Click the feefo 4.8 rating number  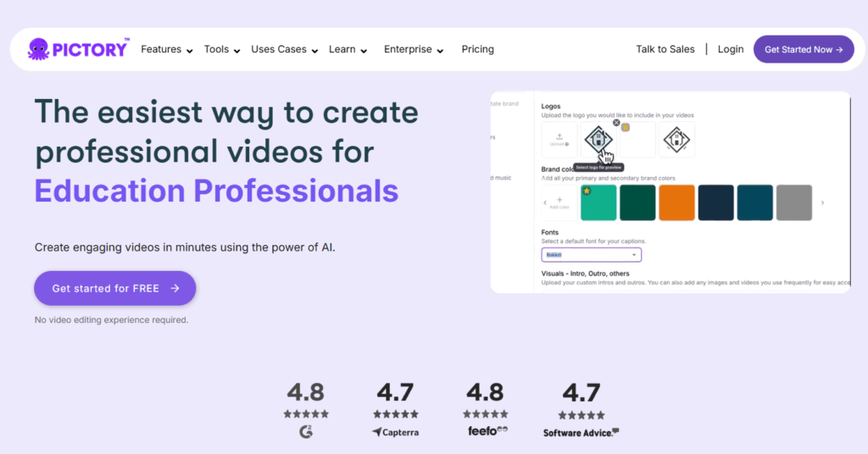point(485,393)
